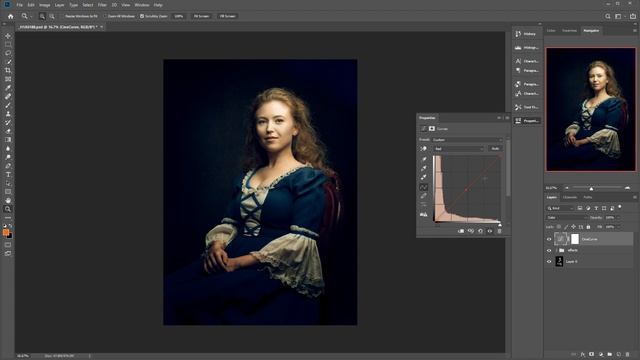This screenshot has width=640, height=360.
Task: Choose the Zoom In mode icon
Action: click(42, 16)
